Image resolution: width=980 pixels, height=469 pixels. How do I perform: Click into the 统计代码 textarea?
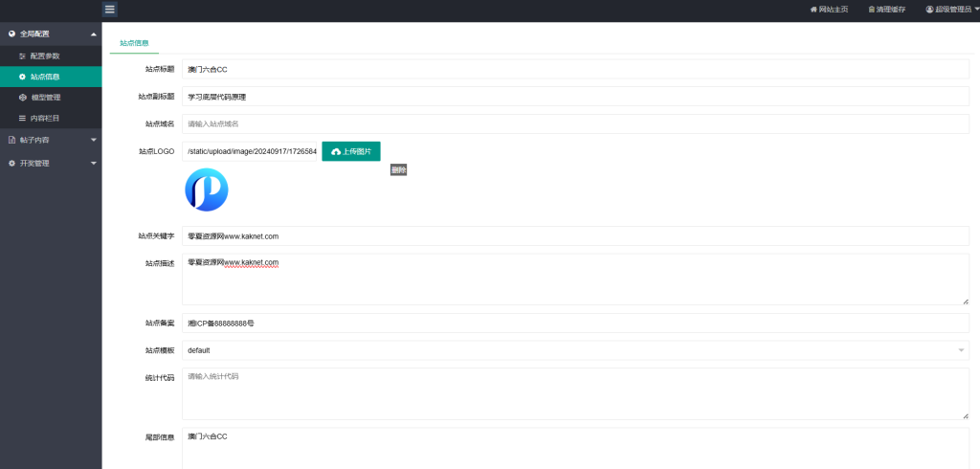[575, 393]
